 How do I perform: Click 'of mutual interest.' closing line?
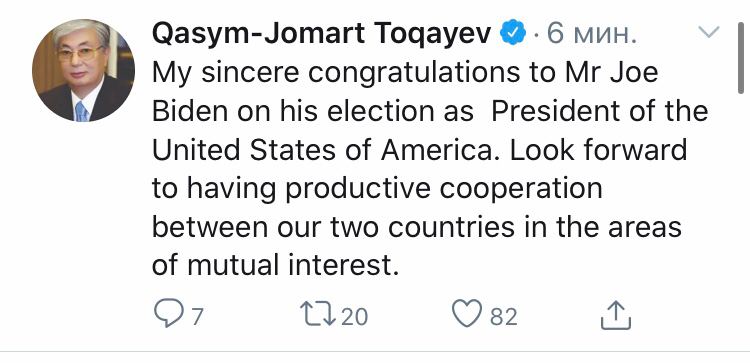point(276,265)
